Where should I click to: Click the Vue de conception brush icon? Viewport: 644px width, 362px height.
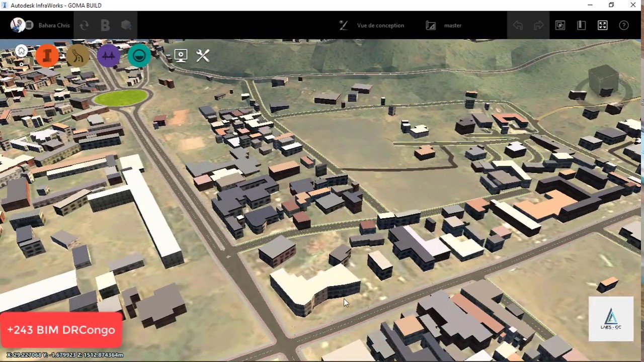[x=343, y=25]
